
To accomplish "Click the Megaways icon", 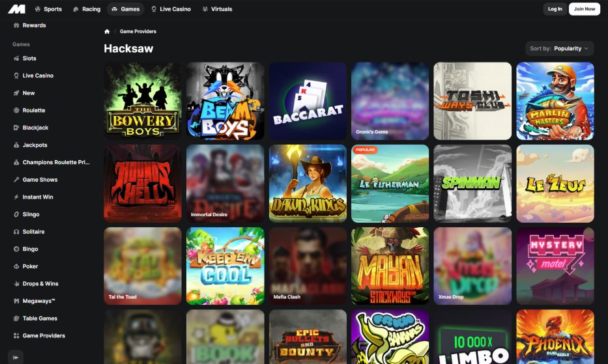I will coord(16,301).
